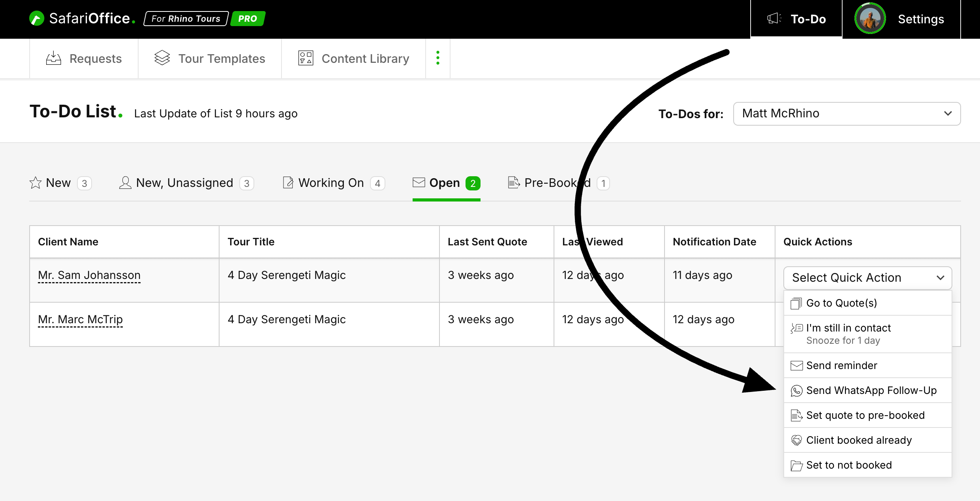980x501 pixels.
Task: Open Mr. Marc McTrip client link
Action: [x=80, y=319]
